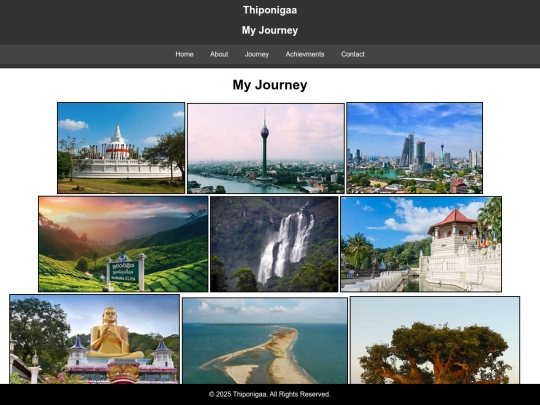Click the My Journey page heading
The height and width of the screenshot is (405, 540).
coord(270,85)
